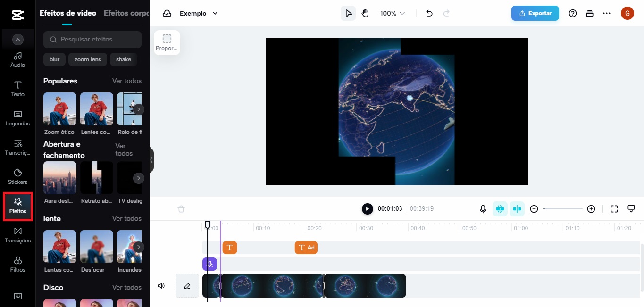644x307 pixels.
Task: Toggle timeline magnet snapping
Action: point(500,209)
